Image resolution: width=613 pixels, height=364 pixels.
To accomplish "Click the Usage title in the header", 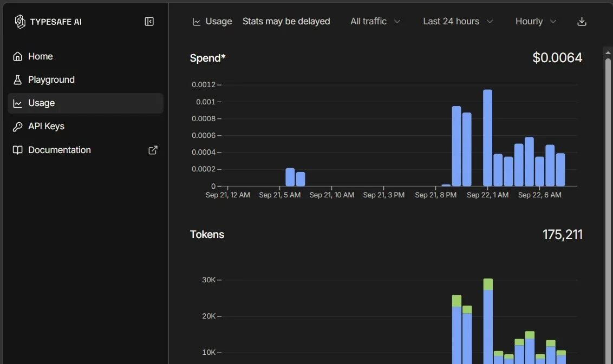I will pyautogui.click(x=219, y=22).
